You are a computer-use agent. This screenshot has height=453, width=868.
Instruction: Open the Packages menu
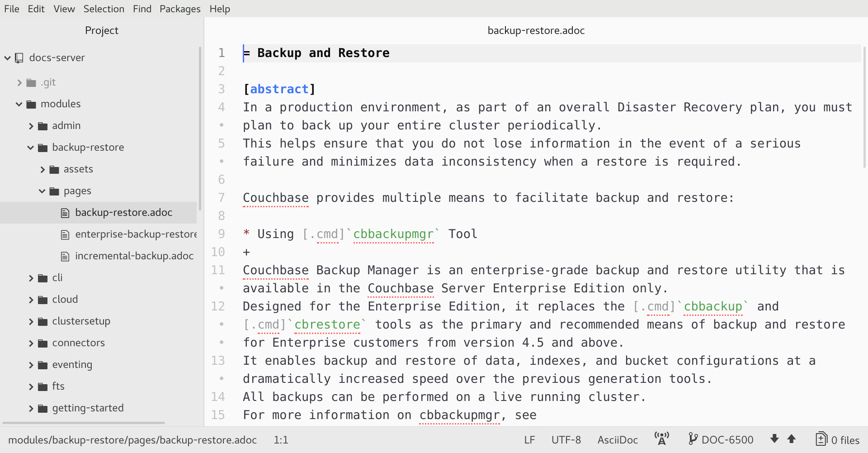[179, 9]
